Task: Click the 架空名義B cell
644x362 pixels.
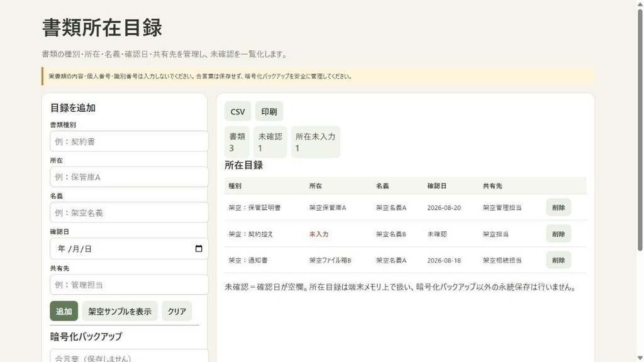Action: coord(391,234)
